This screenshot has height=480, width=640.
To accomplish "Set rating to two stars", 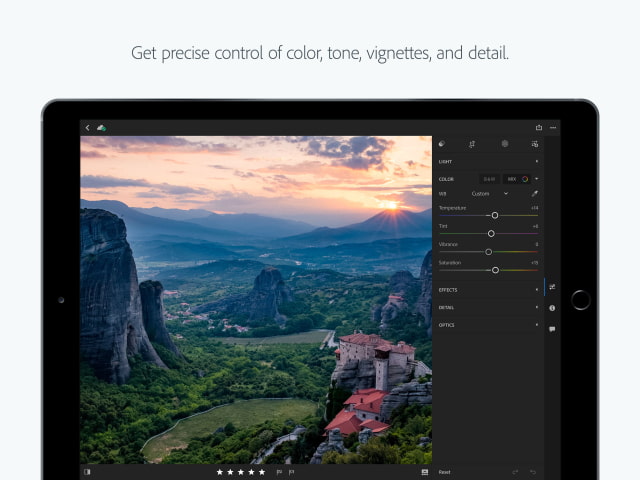I will pyautogui.click(x=230, y=472).
